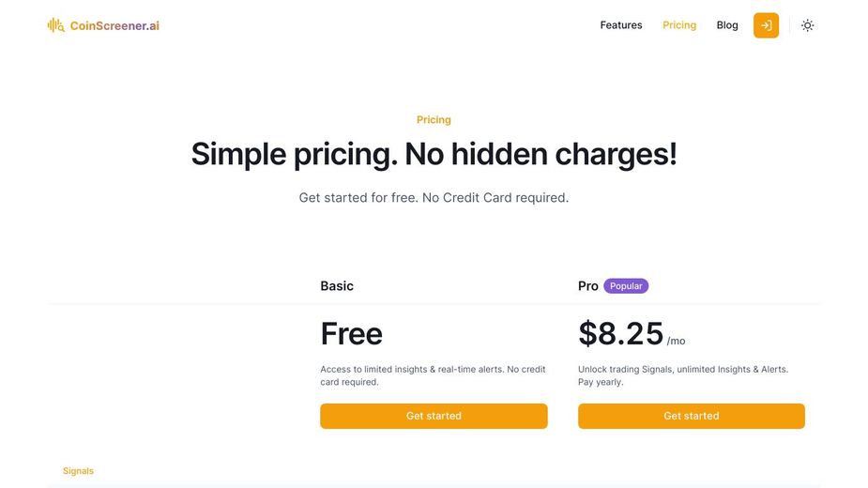
Task: Click the Free price text
Action: pyautogui.click(x=352, y=334)
